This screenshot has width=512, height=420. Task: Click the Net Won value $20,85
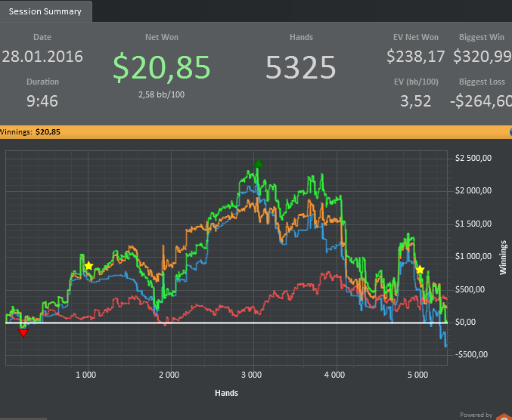[161, 67]
